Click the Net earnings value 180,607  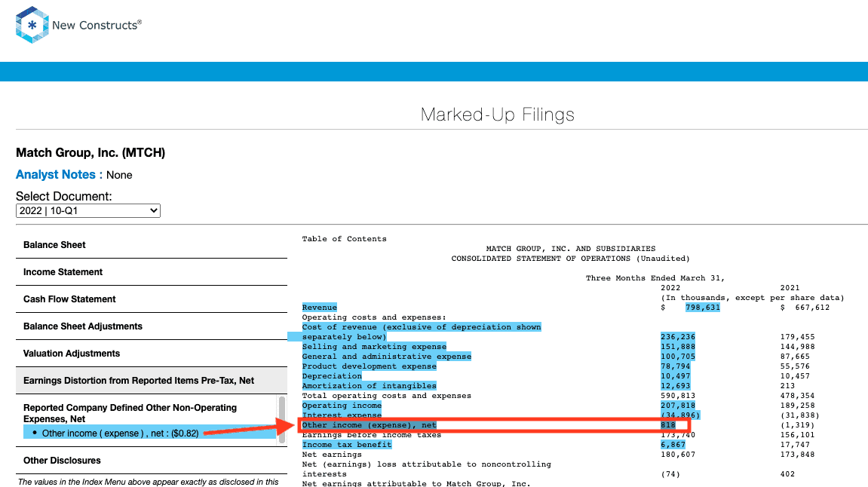(677, 455)
